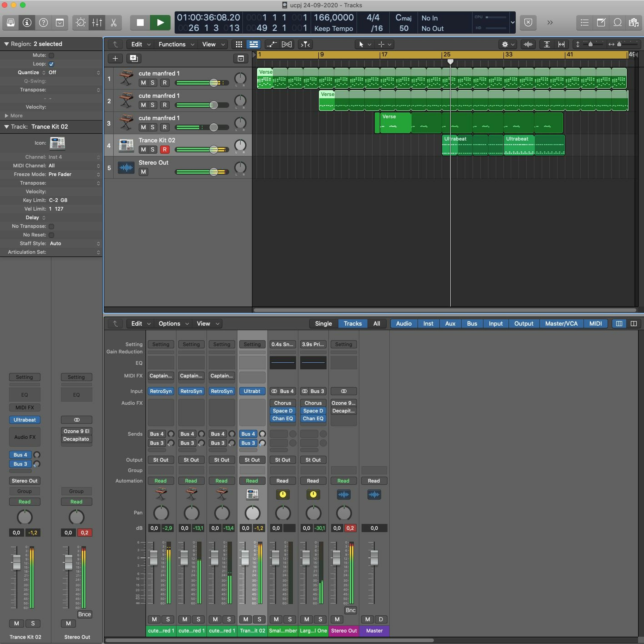Click the Trance Kit 02 volume slider
The image size is (644, 644).
[x=214, y=150]
